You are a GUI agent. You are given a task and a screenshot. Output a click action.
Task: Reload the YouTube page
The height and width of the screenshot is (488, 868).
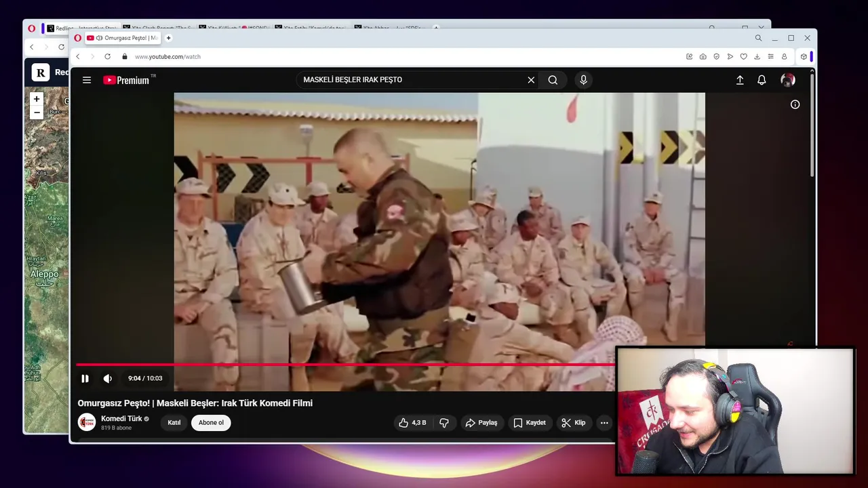click(x=107, y=57)
